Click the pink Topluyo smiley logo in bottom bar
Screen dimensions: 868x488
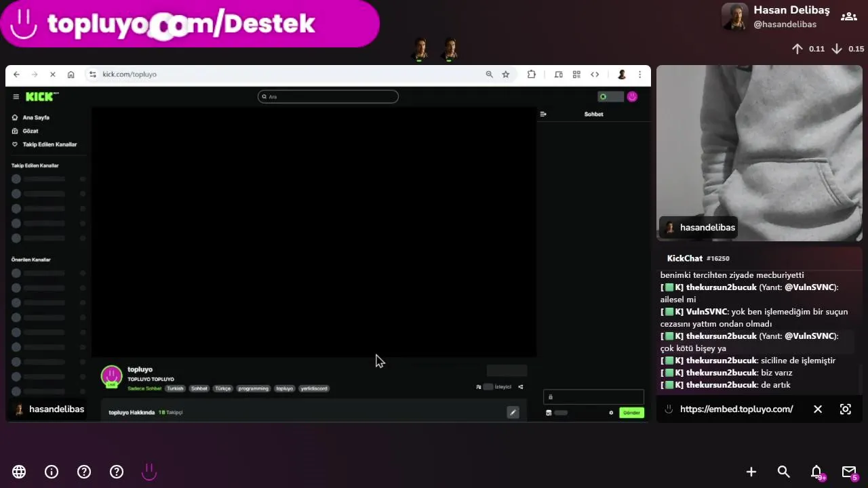tap(149, 472)
